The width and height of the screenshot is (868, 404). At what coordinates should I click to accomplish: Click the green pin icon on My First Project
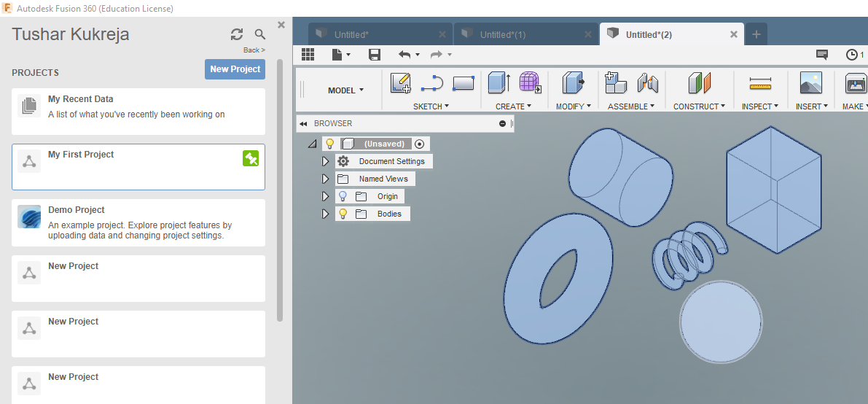pyautogui.click(x=251, y=158)
